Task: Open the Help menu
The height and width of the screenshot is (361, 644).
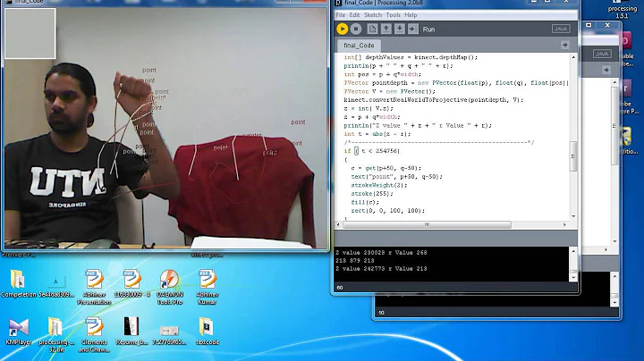Action: pos(411,15)
